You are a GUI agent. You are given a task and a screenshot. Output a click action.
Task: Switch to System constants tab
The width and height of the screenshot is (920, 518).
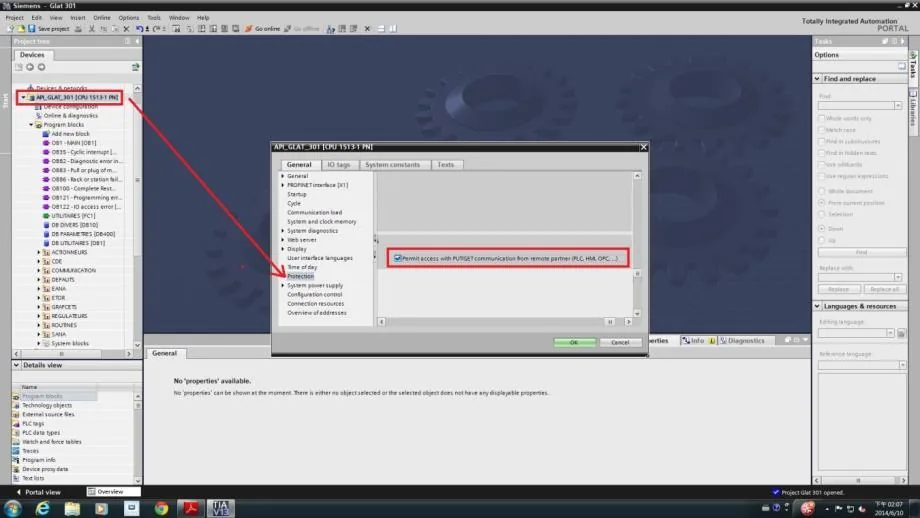393,165
